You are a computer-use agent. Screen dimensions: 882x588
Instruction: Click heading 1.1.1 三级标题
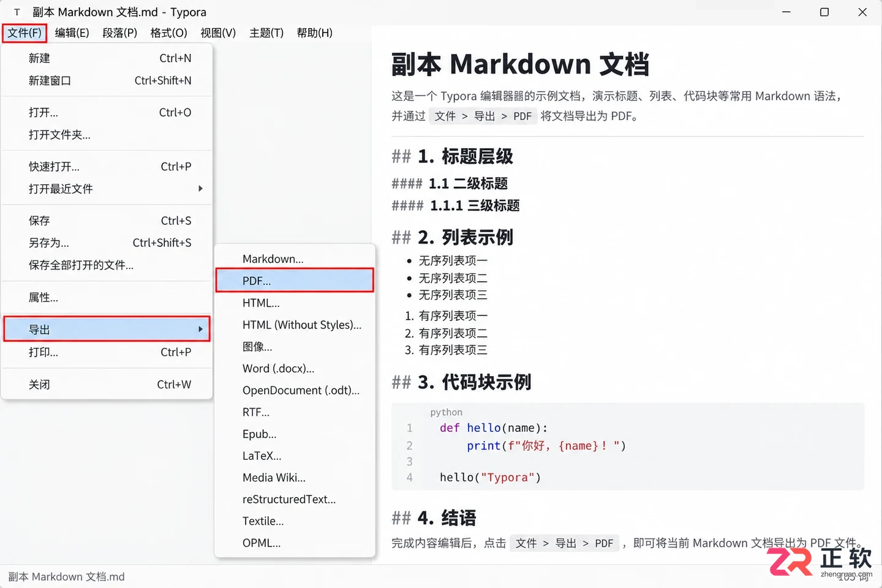[475, 206]
